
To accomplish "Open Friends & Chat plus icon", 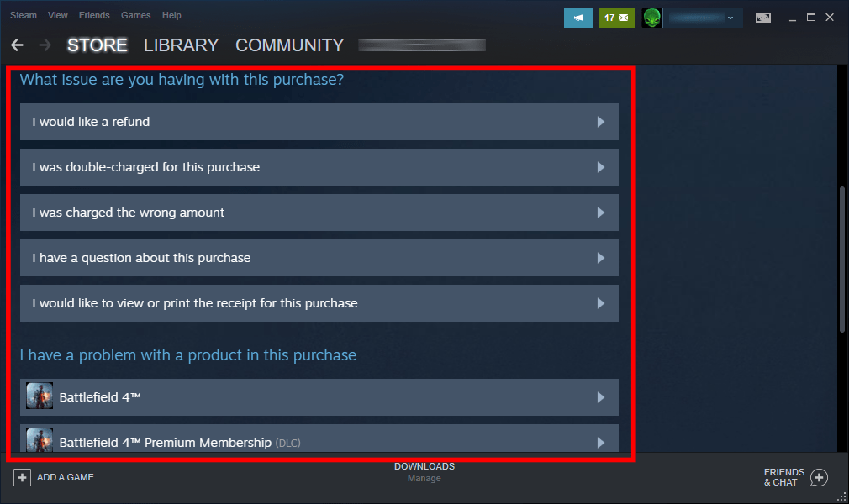I will click(819, 477).
